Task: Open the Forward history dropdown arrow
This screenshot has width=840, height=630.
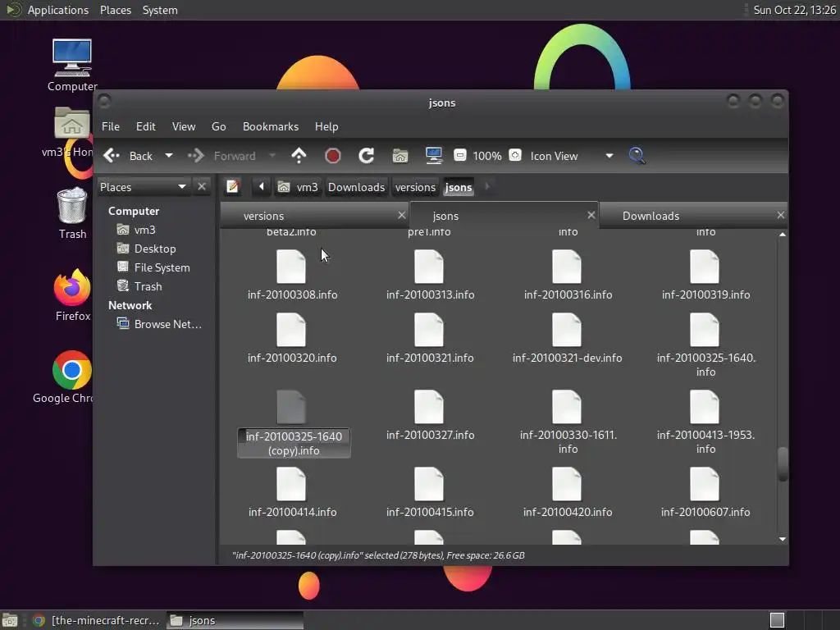Action: [x=272, y=156]
